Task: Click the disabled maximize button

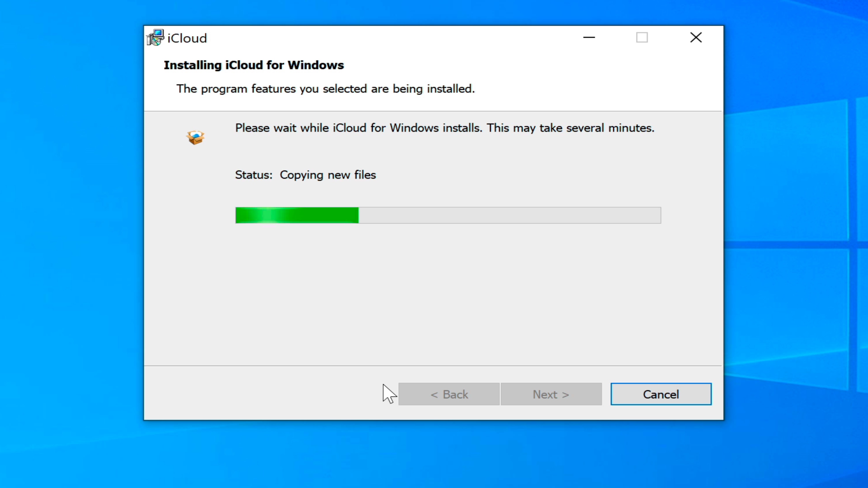Action: 642,37
